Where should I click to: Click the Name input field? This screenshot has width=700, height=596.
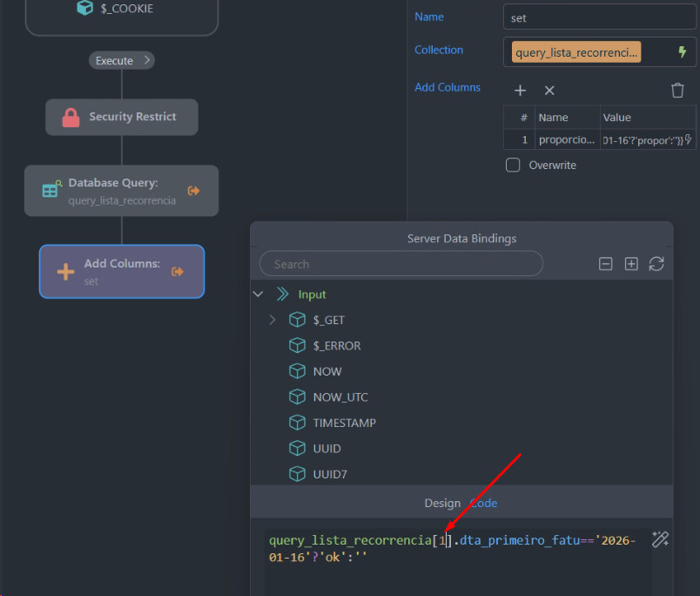tap(599, 17)
